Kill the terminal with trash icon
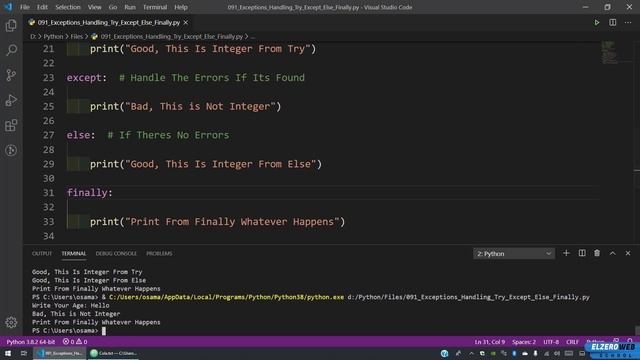This screenshot has width=640, height=360. (x=597, y=253)
